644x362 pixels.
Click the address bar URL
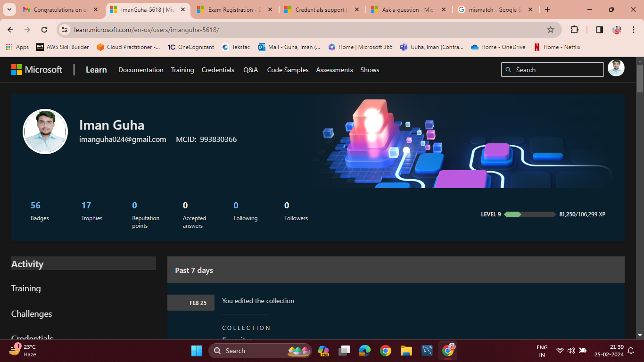tap(147, 30)
